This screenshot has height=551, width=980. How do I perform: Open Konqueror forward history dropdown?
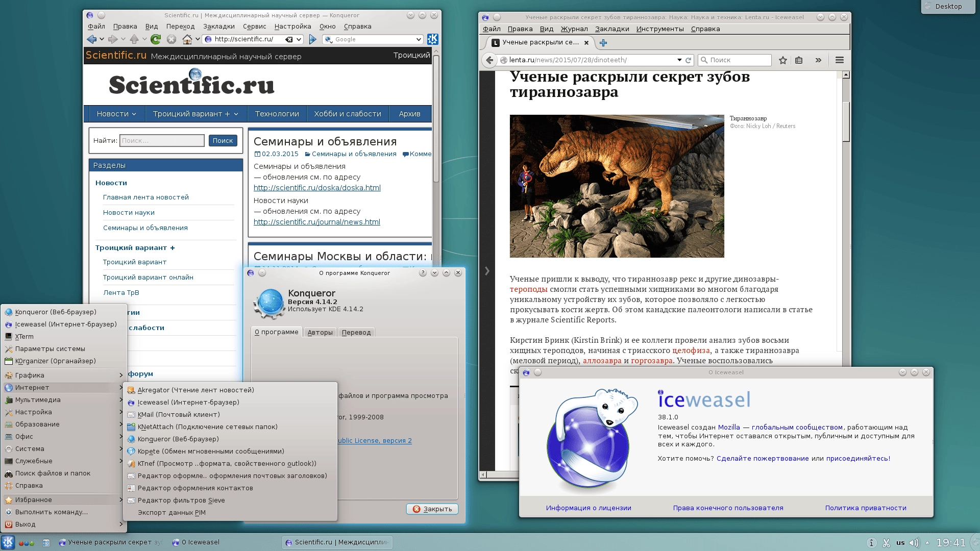(x=122, y=39)
